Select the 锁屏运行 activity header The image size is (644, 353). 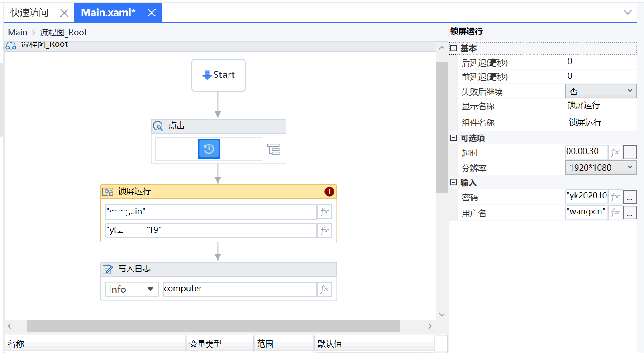click(219, 192)
